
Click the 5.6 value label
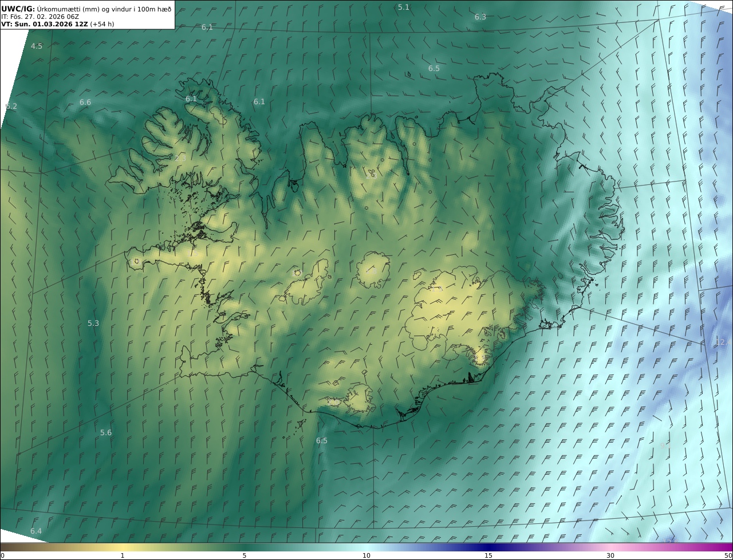click(105, 433)
